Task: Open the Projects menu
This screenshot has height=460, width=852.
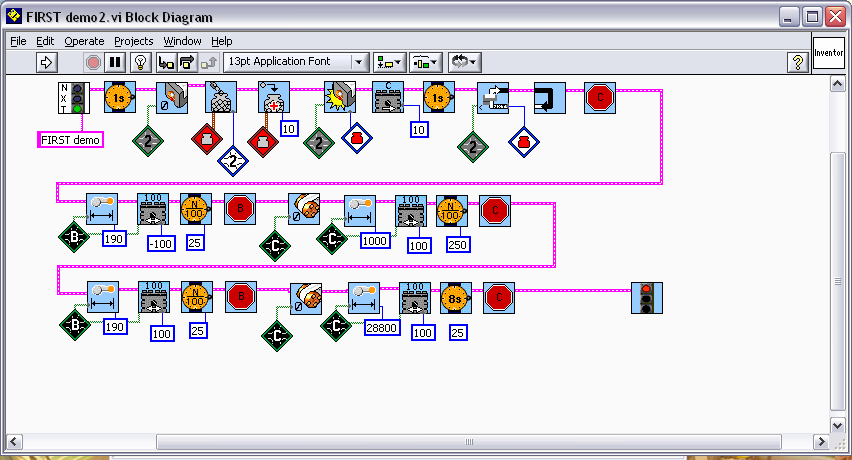Action: pyautogui.click(x=134, y=41)
